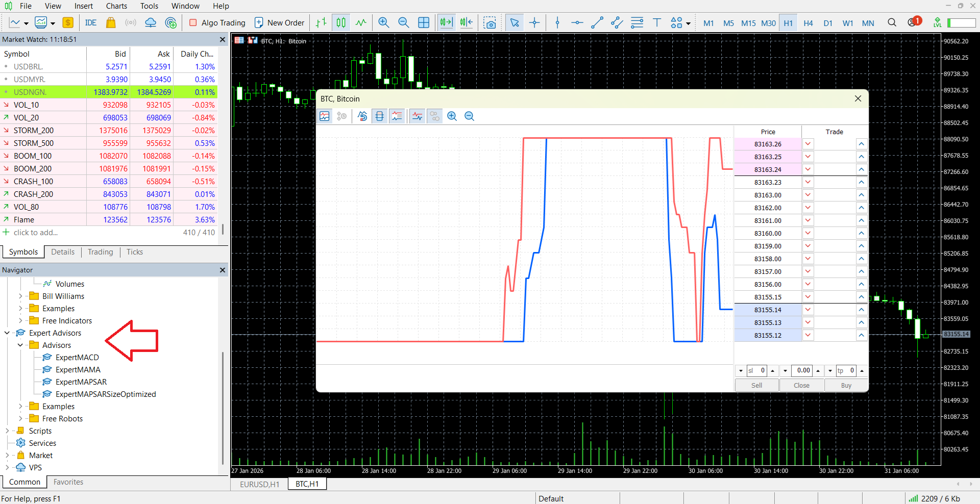Select the cursor arrow tool
The image size is (980, 504).
click(514, 22)
